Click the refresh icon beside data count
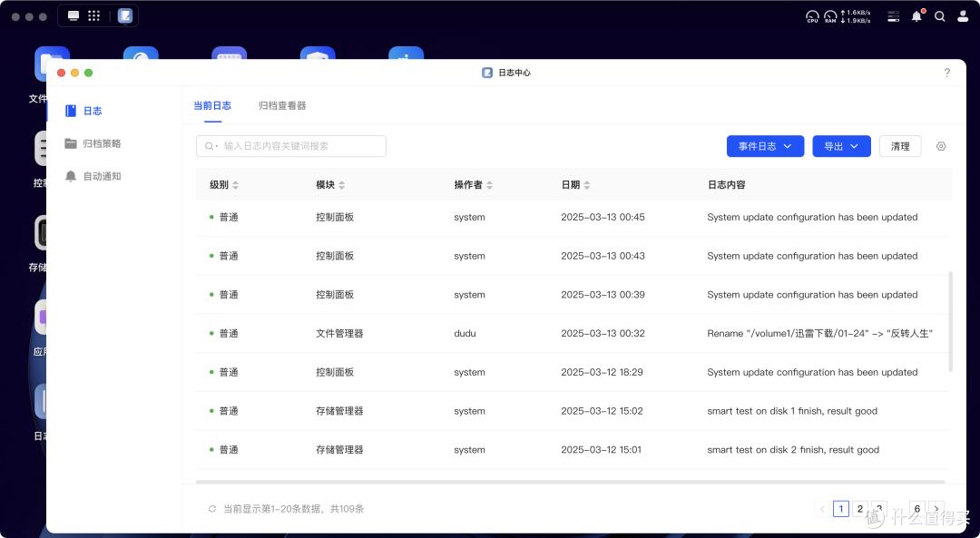 coord(212,509)
